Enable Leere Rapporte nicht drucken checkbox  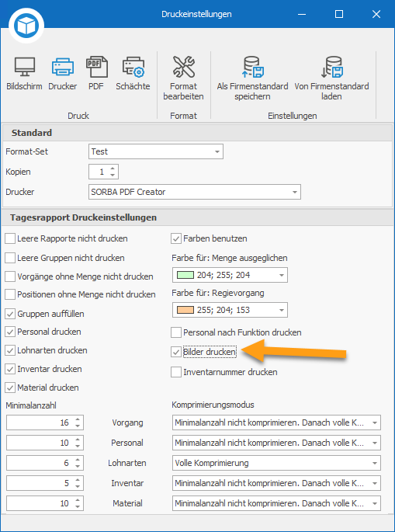[x=10, y=238]
